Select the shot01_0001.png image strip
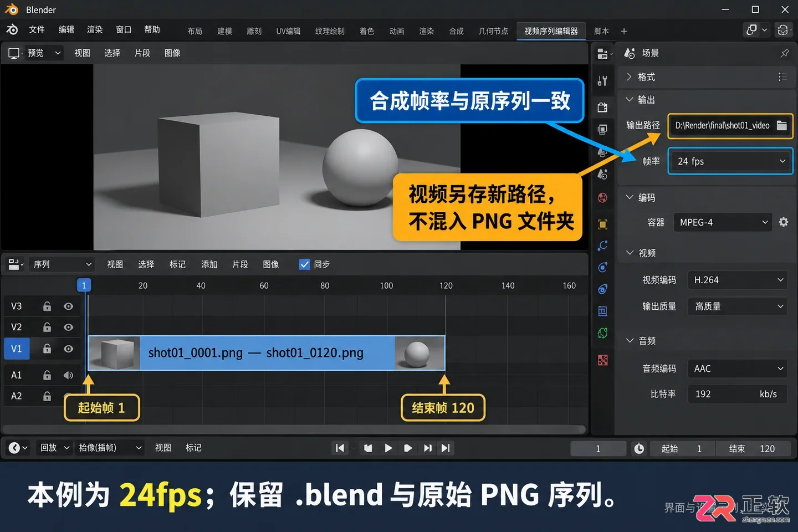Viewport: 798px width, 532px height. pos(266,353)
